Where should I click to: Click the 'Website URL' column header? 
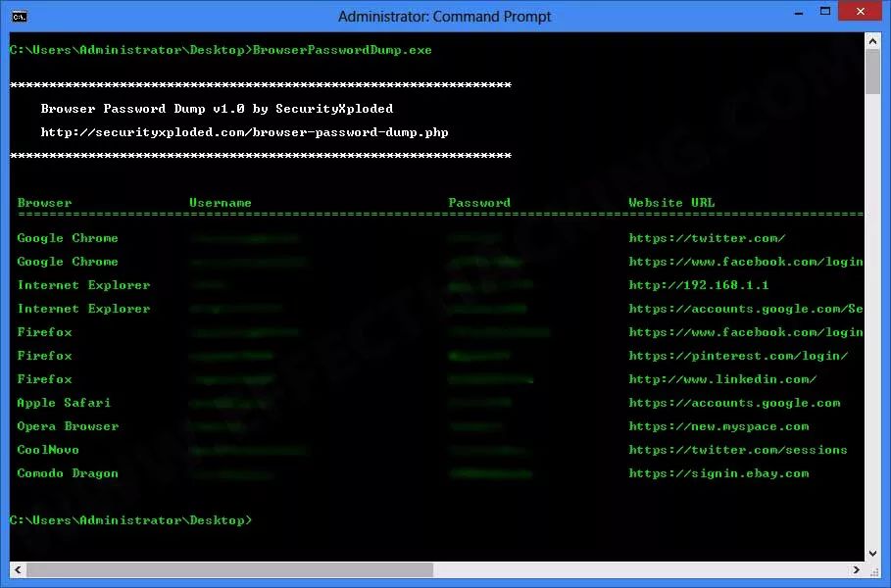click(x=671, y=203)
